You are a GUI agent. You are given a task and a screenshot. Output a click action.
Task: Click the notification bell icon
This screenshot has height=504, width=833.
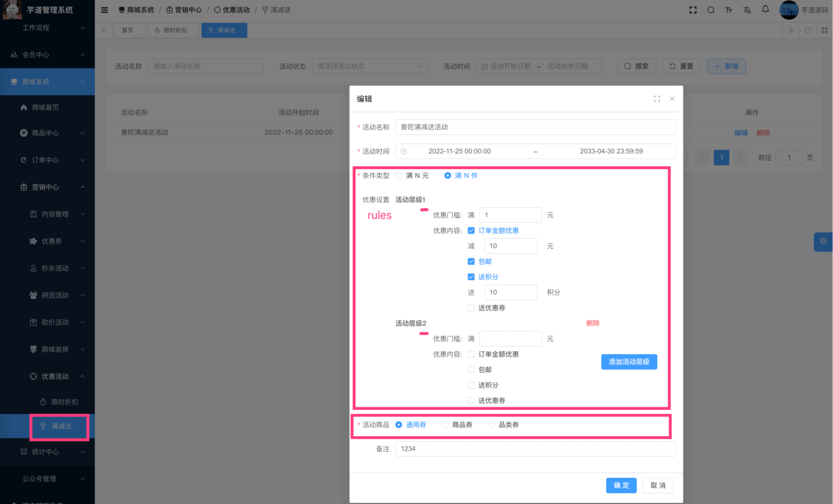pyautogui.click(x=765, y=9)
